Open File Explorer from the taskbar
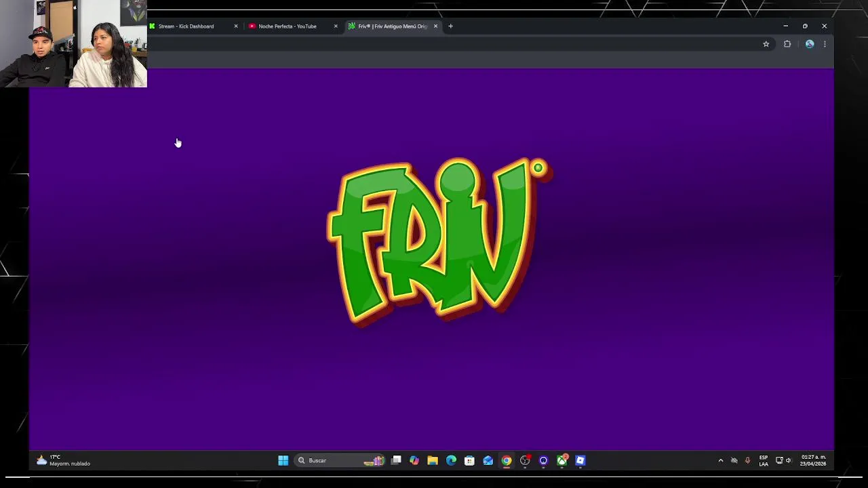 [x=433, y=461]
